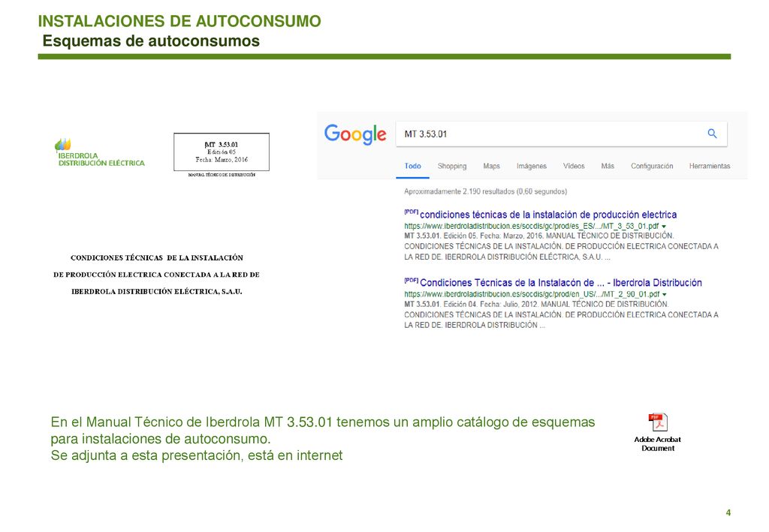The height and width of the screenshot is (532, 769).
Task: Click text 'Se adjunta a esta presentación, está en internet'
Action: (197, 455)
